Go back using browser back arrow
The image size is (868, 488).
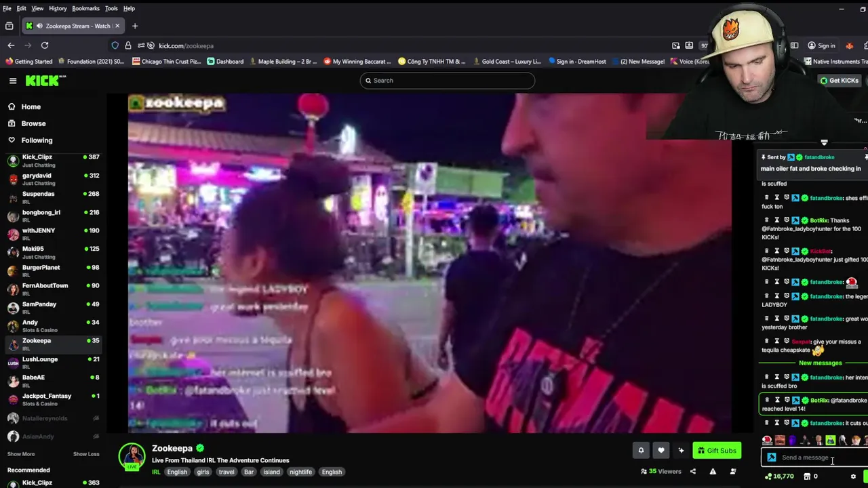pos(11,45)
